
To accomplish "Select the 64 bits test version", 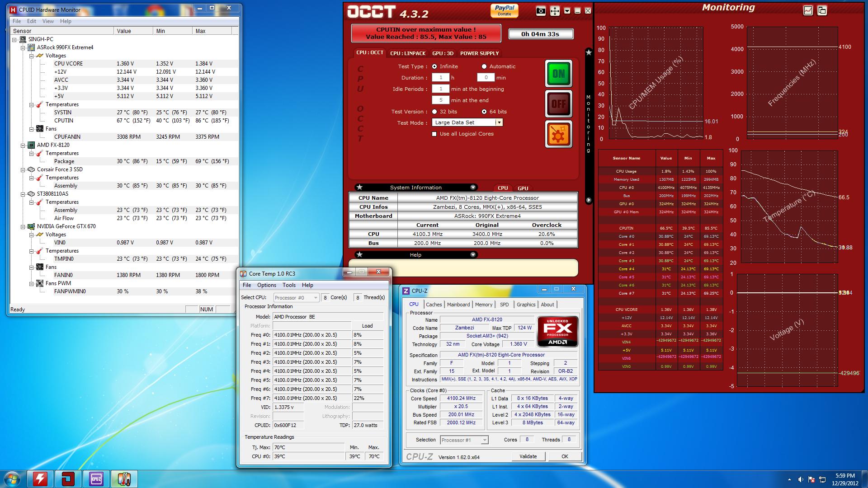I will pyautogui.click(x=484, y=112).
